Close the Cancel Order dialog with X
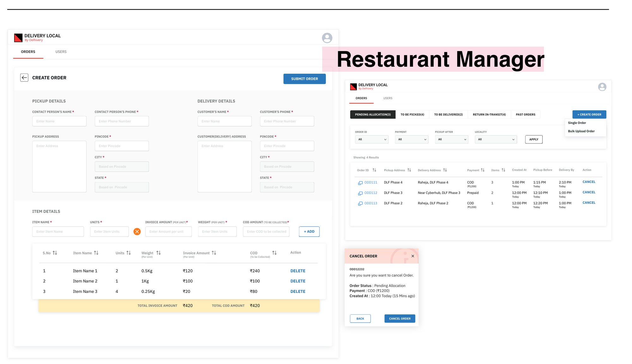632x364 pixels. pyautogui.click(x=413, y=256)
